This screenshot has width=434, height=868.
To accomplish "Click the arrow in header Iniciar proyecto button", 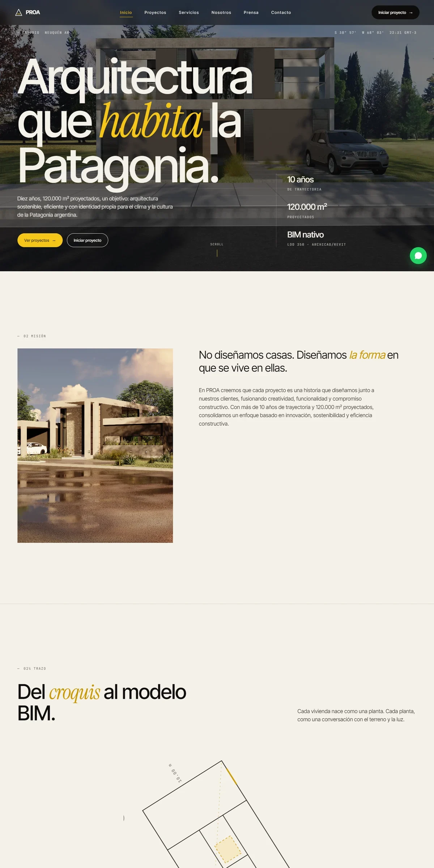I will click(411, 13).
